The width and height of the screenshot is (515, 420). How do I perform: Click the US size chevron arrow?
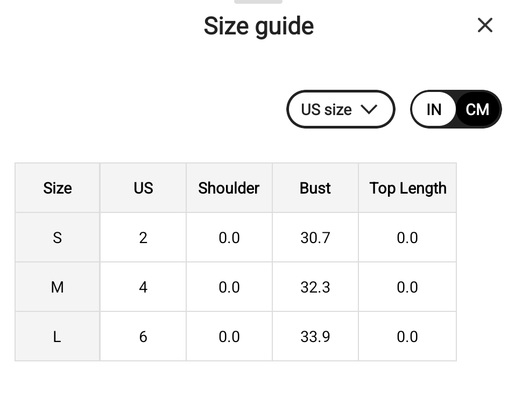[369, 109]
